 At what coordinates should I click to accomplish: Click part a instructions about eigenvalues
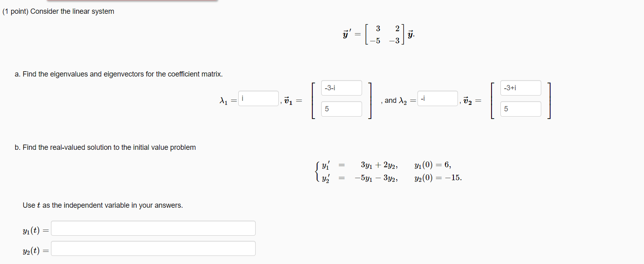click(x=119, y=74)
